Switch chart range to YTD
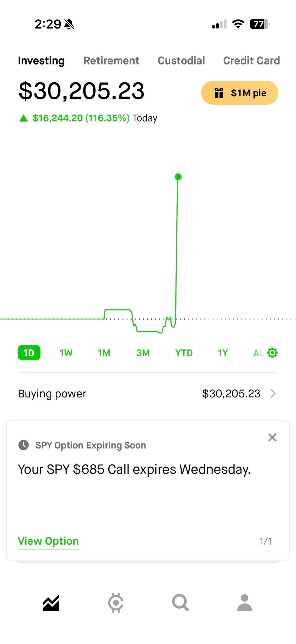The image size is (296, 644). tap(184, 353)
